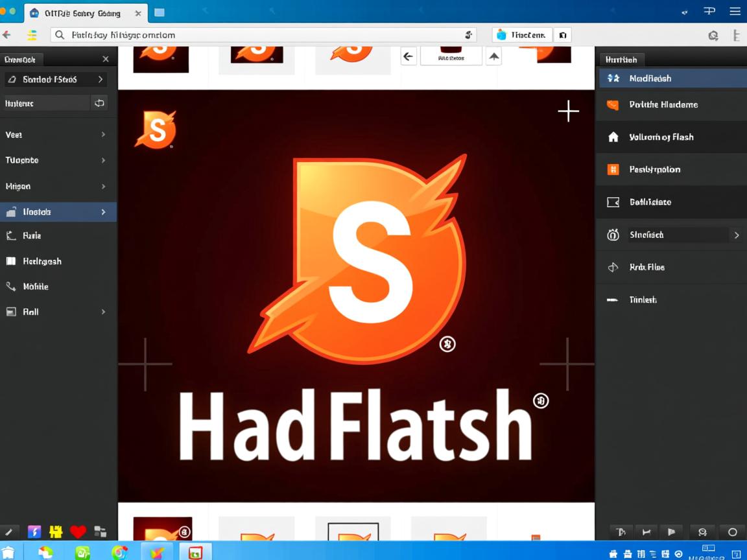The width and height of the screenshot is (747, 560).
Task: Expand the Sinelisch submenu arrow
Action: coord(736,235)
